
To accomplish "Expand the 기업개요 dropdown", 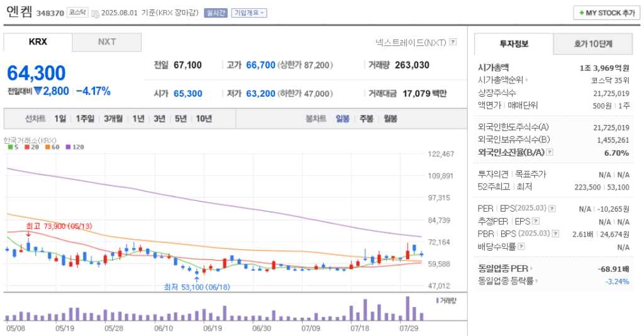I will click(x=249, y=13).
